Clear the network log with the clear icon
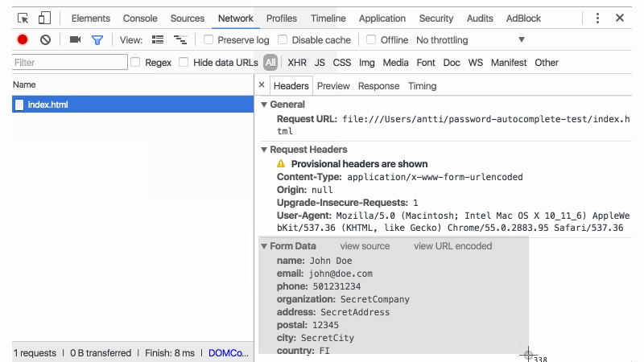 46,39
